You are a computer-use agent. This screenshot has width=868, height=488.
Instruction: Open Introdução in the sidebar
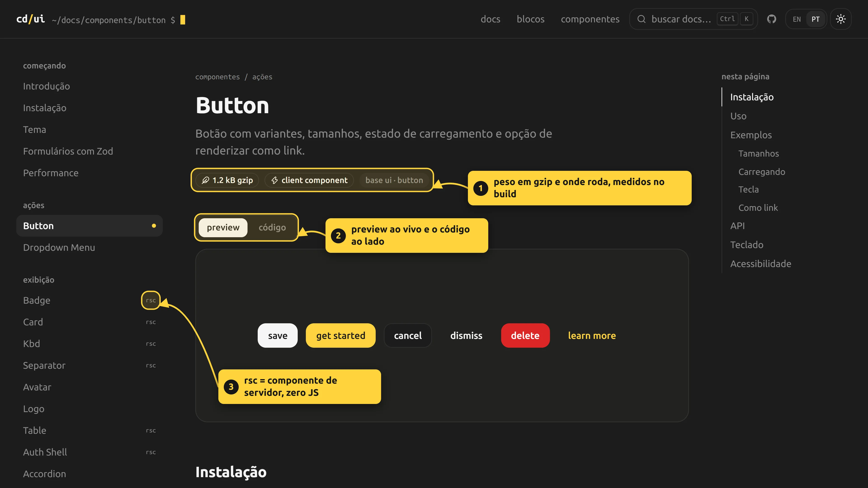point(89,86)
